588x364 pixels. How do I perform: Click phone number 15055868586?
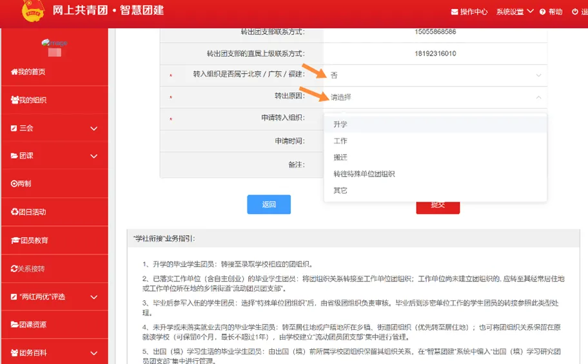[x=435, y=32]
